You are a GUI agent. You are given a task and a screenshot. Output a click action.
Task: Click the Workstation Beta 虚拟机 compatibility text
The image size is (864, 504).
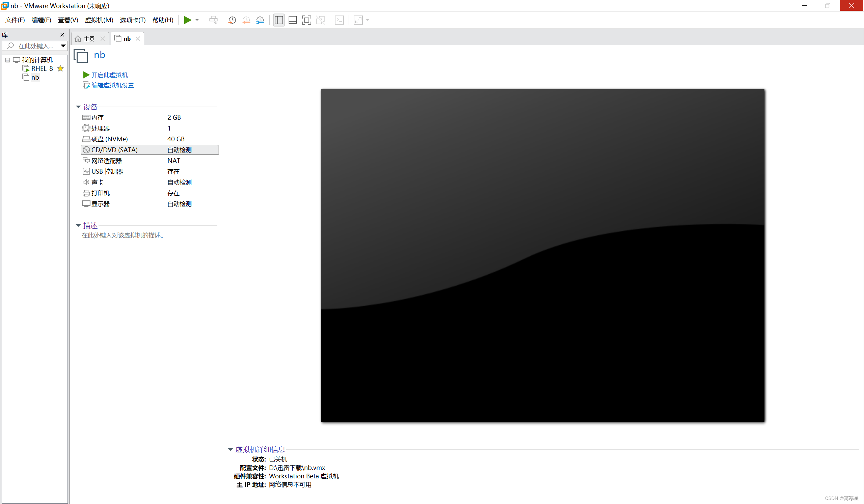pyautogui.click(x=304, y=476)
